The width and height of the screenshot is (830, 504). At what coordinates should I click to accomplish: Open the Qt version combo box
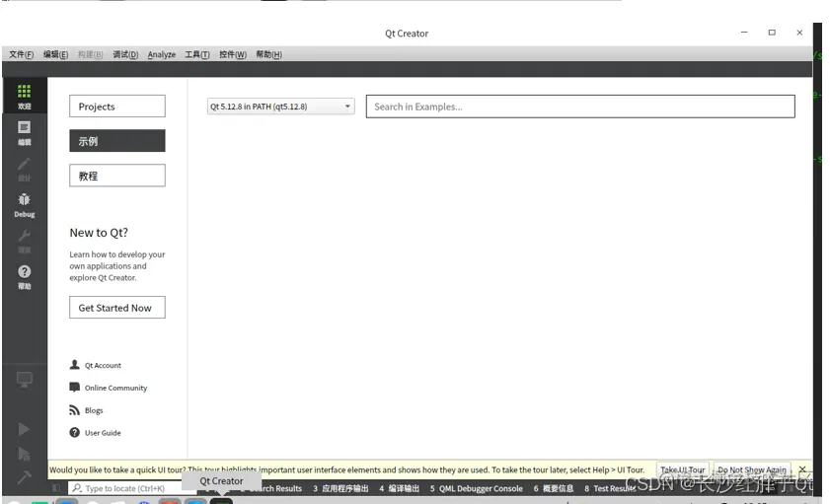tap(280, 107)
